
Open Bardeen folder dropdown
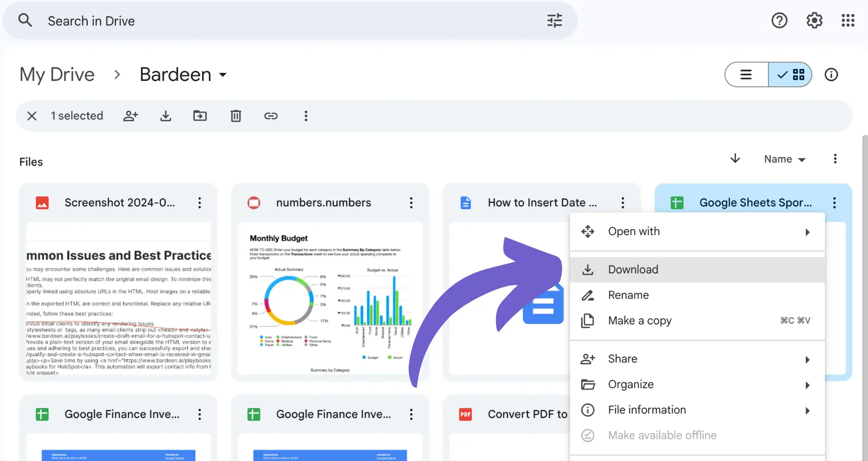pyautogui.click(x=184, y=75)
